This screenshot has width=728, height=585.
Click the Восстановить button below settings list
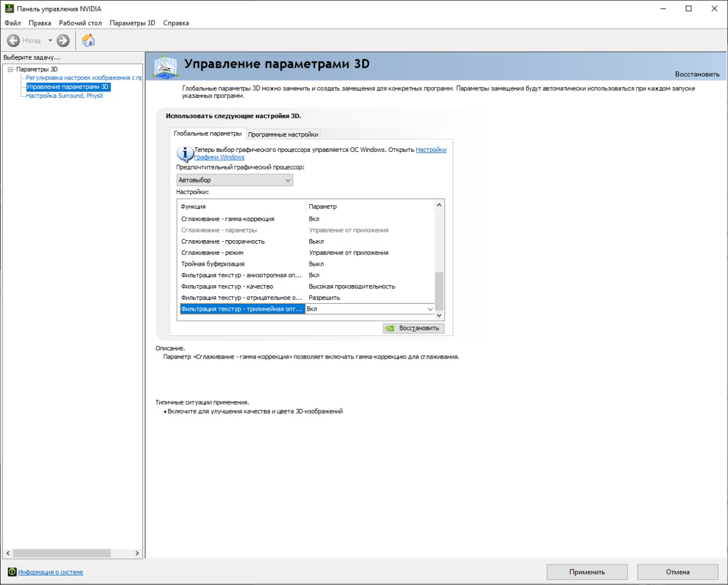click(x=414, y=328)
